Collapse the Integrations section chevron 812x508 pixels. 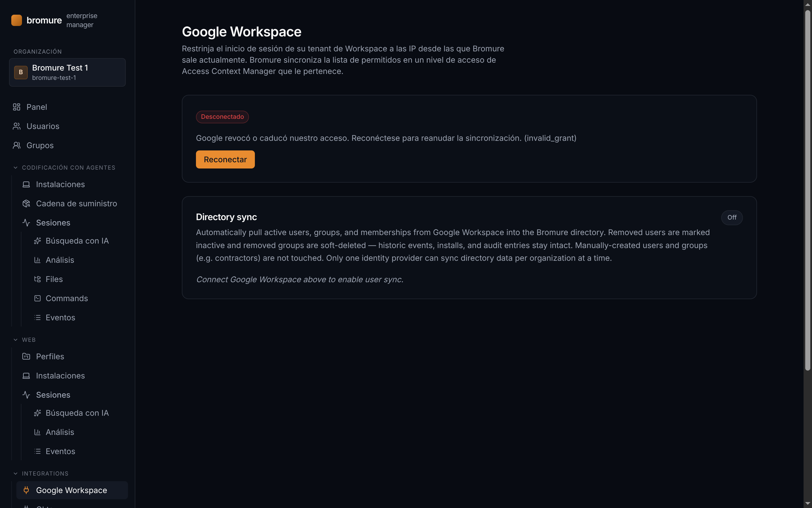[16, 473]
